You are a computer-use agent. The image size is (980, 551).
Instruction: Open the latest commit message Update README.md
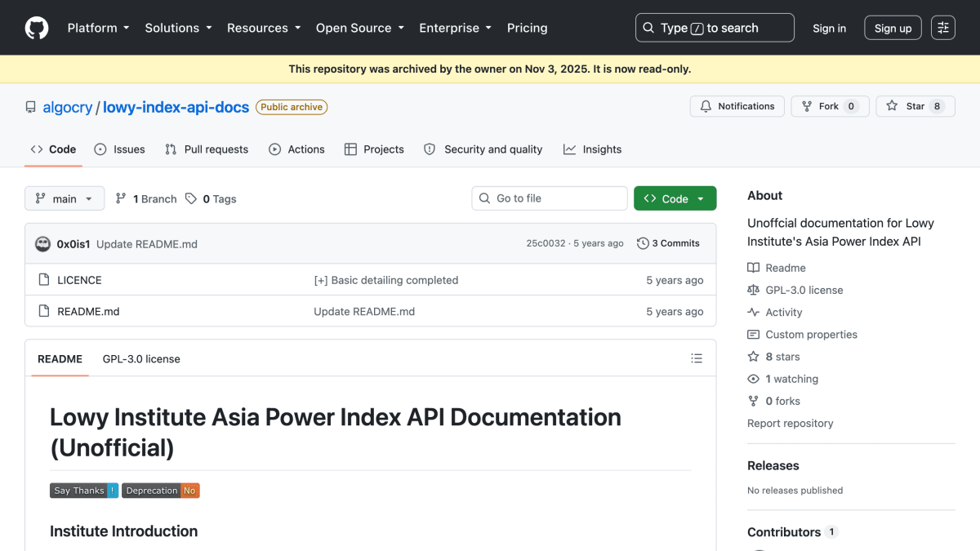pyautogui.click(x=147, y=243)
